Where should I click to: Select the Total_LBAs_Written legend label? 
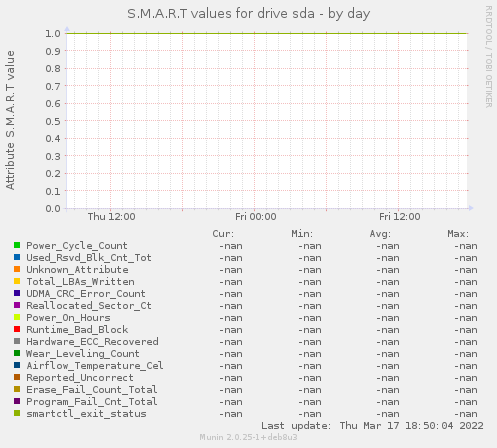pyautogui.click(x=80, y=282)
